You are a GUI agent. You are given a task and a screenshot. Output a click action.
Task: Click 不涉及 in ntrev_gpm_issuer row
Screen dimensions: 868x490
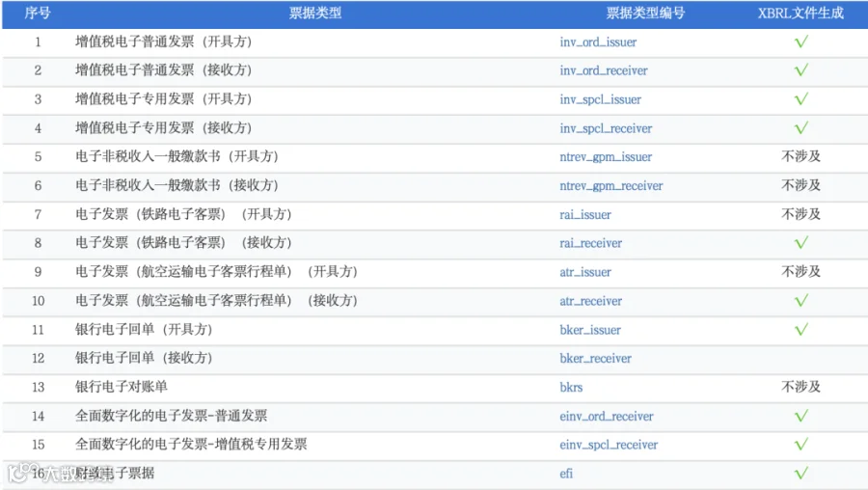[800, 156]
